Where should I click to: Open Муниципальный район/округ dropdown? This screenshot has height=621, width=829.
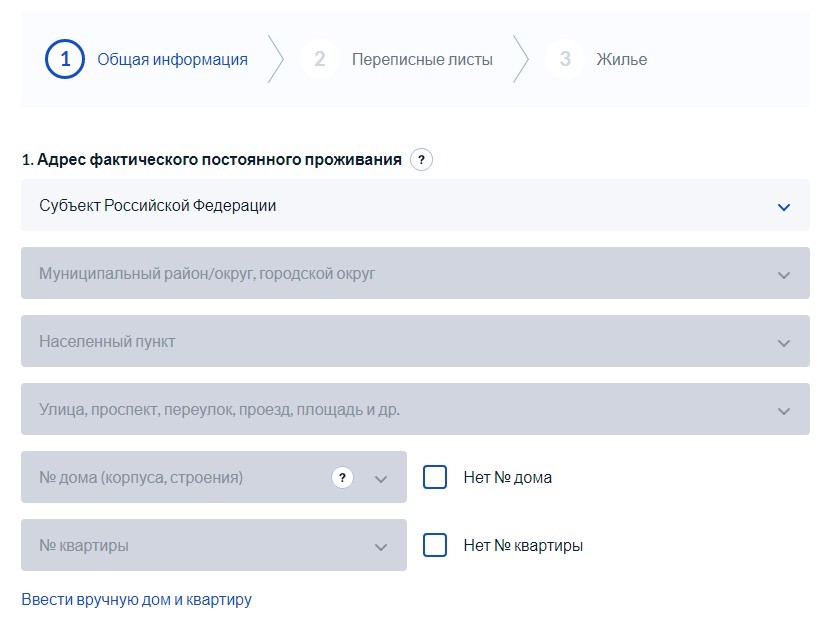pyautogui.click(x=400, y=273)
